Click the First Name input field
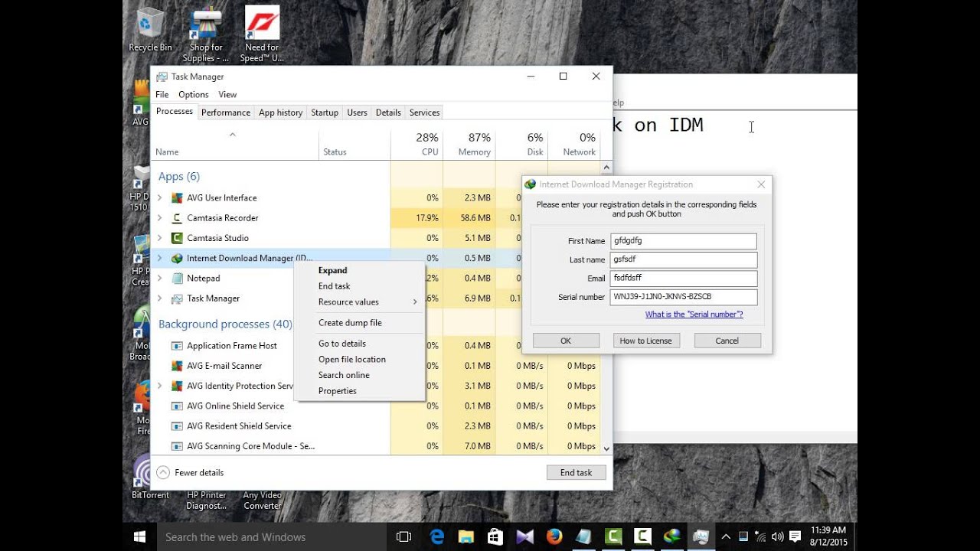980x551 pixels. [x=684, y=241]
